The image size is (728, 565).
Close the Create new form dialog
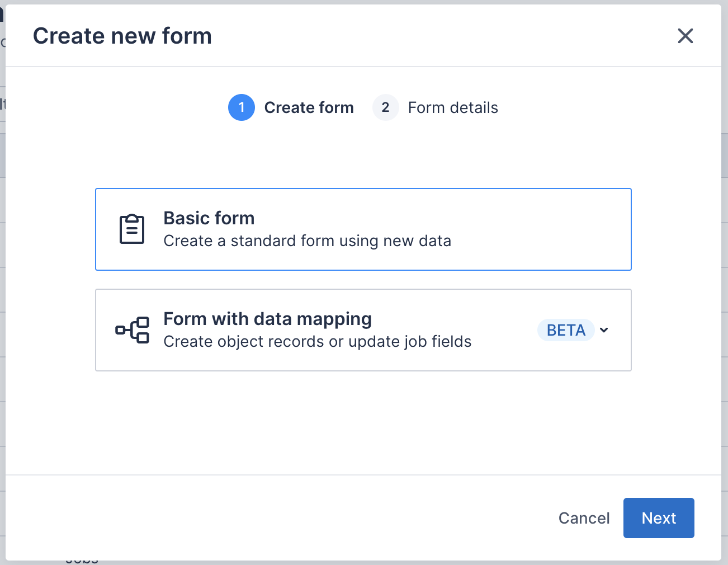click(685, 36)
